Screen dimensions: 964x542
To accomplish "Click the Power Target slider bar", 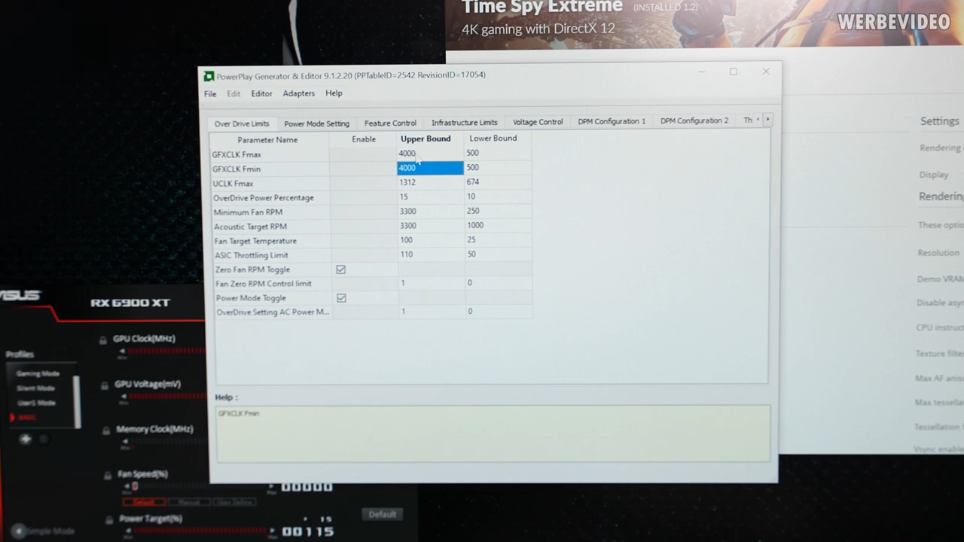I will click(200, 530).
